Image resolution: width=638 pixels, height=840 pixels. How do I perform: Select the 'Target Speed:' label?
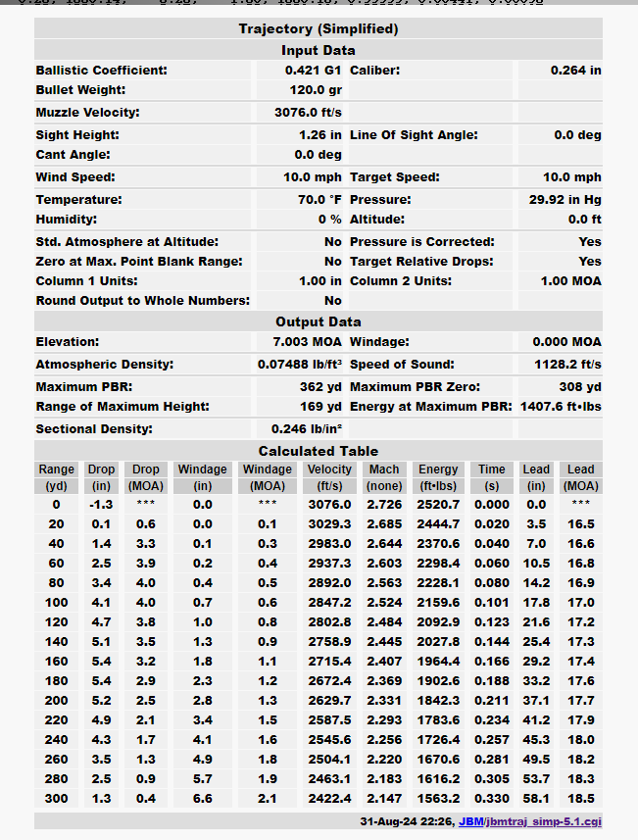pos(394,177)
